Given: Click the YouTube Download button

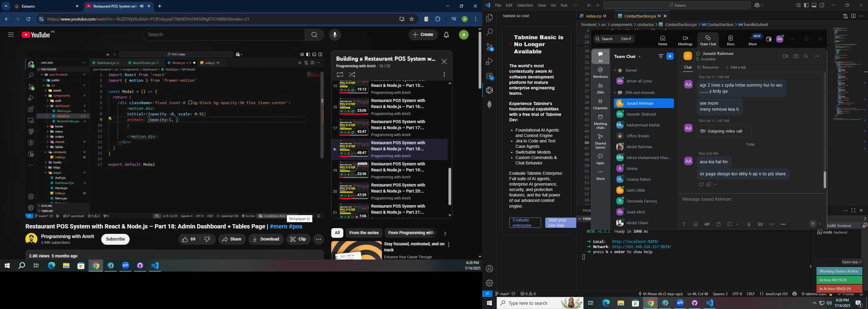Looking at the screenshot, I should point(266,239).
